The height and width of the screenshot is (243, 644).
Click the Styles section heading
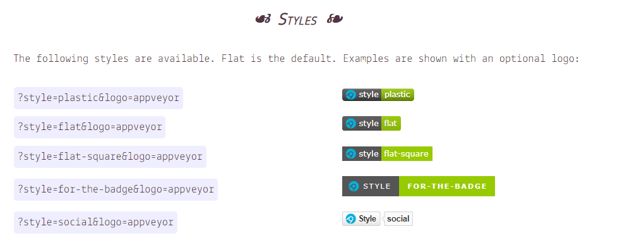click(x=298, y=20)
